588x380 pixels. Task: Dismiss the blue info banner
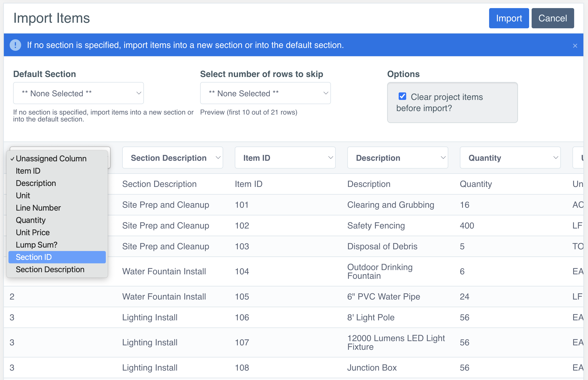coord(575,46)
